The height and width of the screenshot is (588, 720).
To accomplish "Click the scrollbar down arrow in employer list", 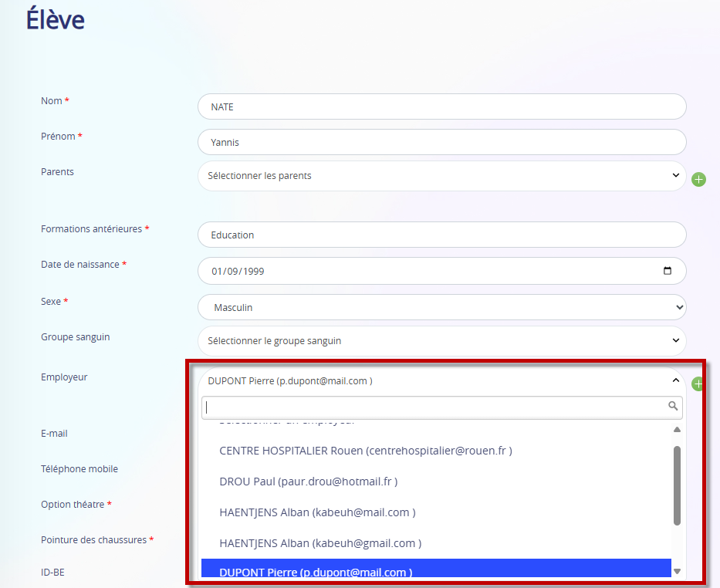I will pos(677,572).
